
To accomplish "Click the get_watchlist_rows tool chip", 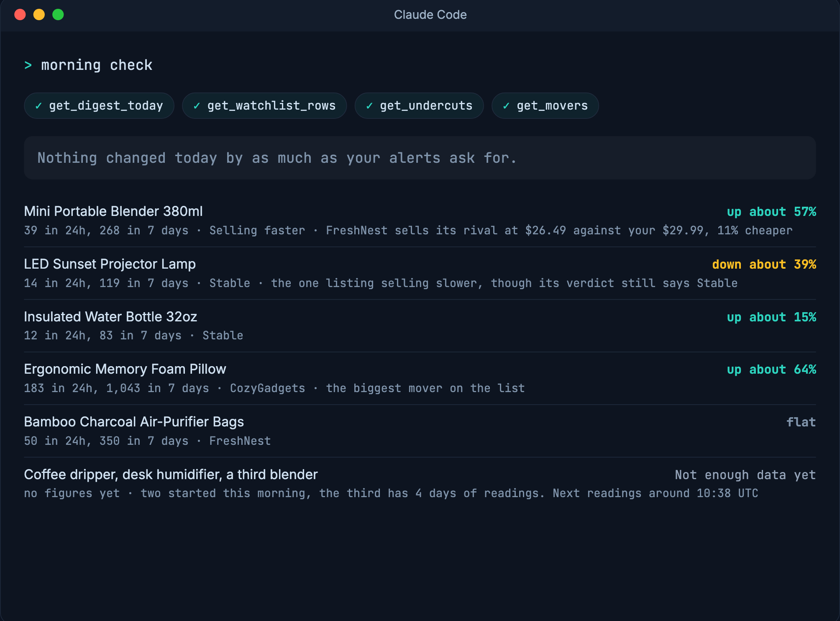I will 264,106.
